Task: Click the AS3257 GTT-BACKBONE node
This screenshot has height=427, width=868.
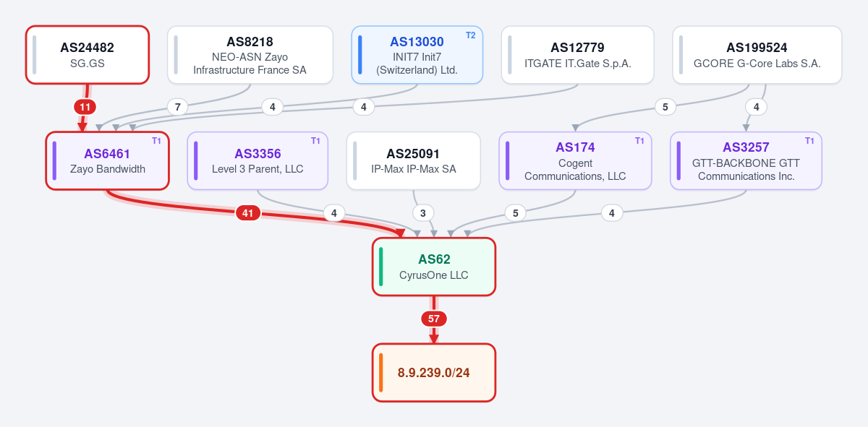Action: click(746, 160)
